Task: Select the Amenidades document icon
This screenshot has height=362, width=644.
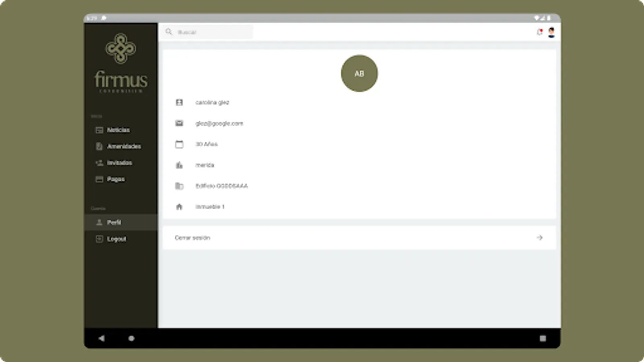Action: click(99, 146)
